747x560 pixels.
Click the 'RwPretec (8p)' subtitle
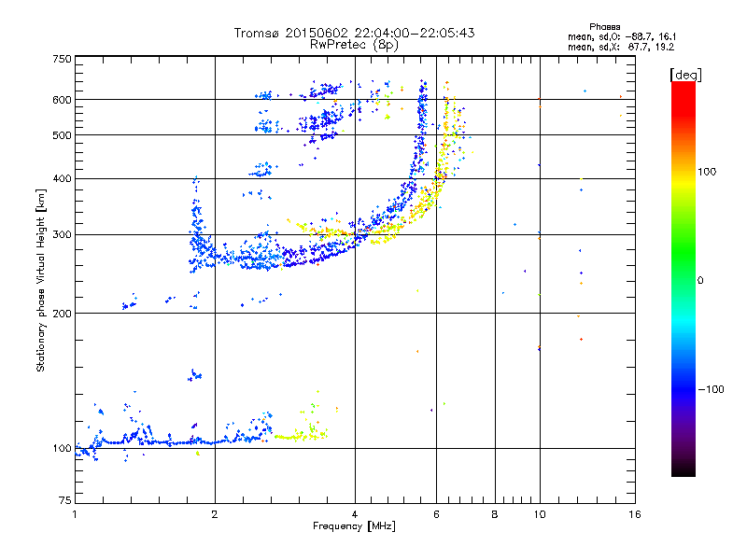click(354, 45)
